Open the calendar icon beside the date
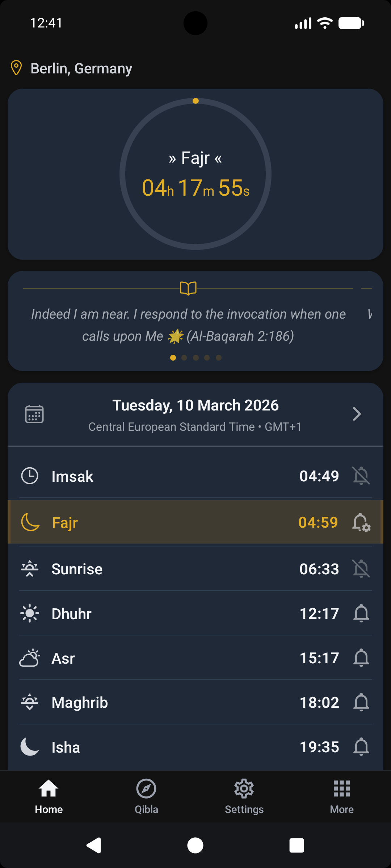The image size is (391, 868). click(x=34, y=414)
